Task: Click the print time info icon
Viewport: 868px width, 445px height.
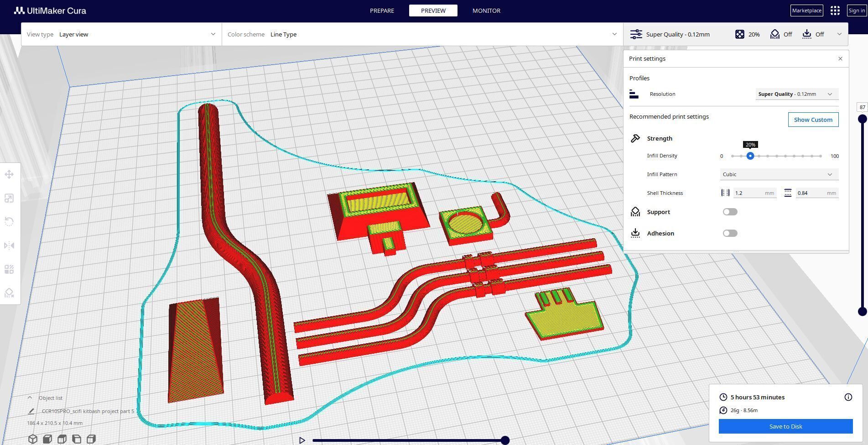Action: click(848, 397)
